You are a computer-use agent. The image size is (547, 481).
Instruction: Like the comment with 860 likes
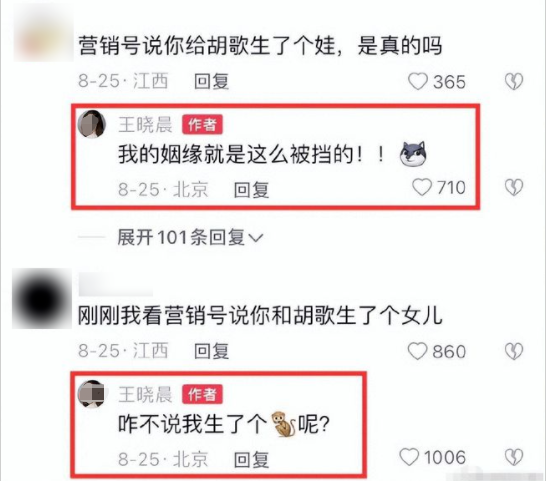[x=418, y=351]
